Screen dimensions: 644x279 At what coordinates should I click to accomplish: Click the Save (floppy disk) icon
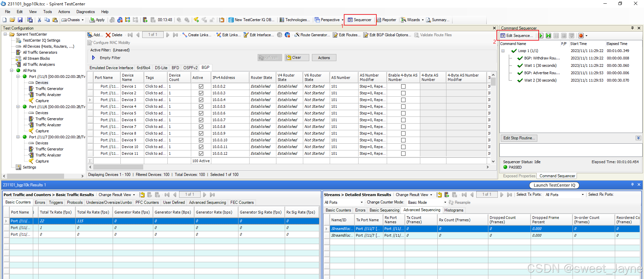tap(20, 20)
